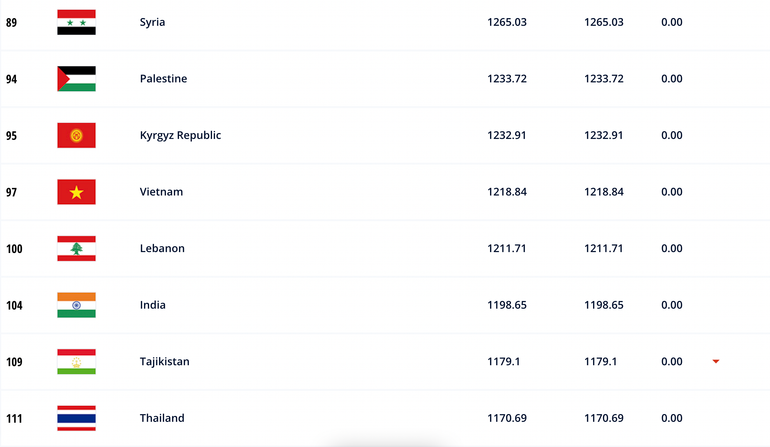Image resolution: width=770 pixels, height=447 pixels.
Task: Open the Syria team link
Action: tap(152, 22)
